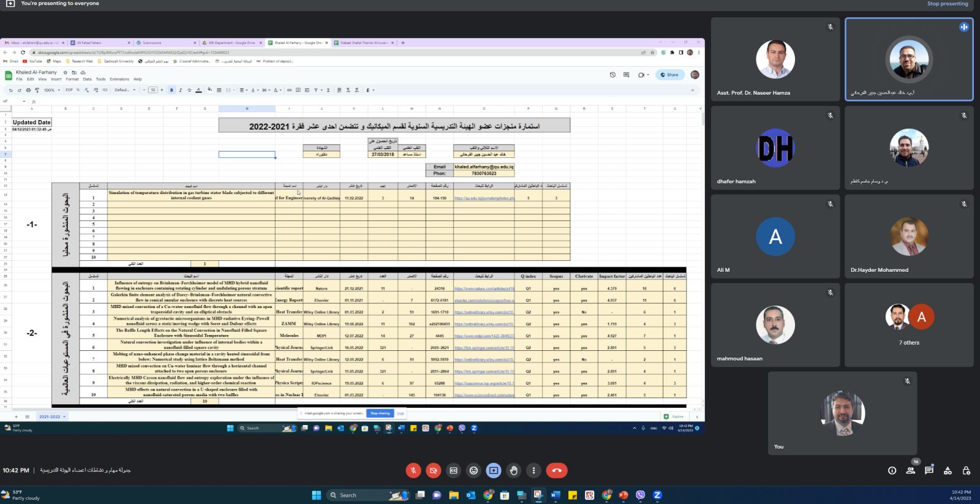Open Zoom from the Windows taskbar
Viewport: 980px width, 504px height.
[657, 495]
